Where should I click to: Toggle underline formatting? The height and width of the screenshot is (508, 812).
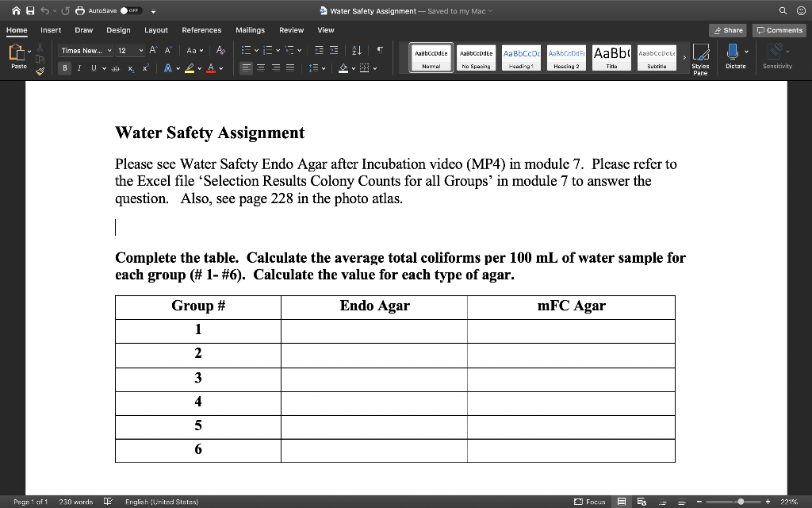point(94,67)
